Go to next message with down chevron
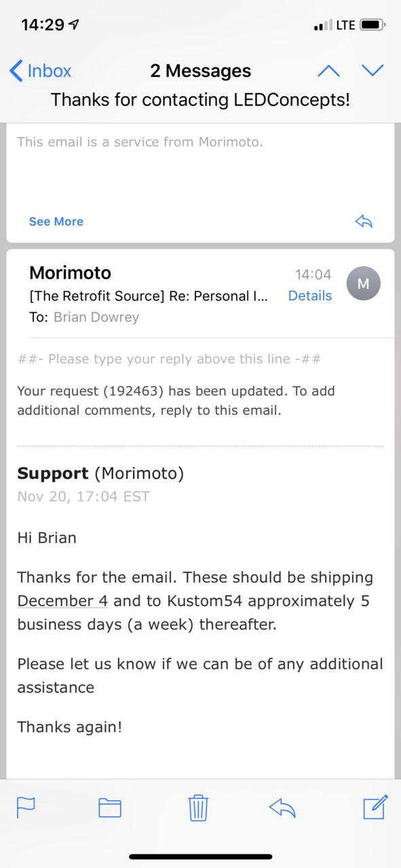The height and width of the screenshot is (868, 401). 373,71
